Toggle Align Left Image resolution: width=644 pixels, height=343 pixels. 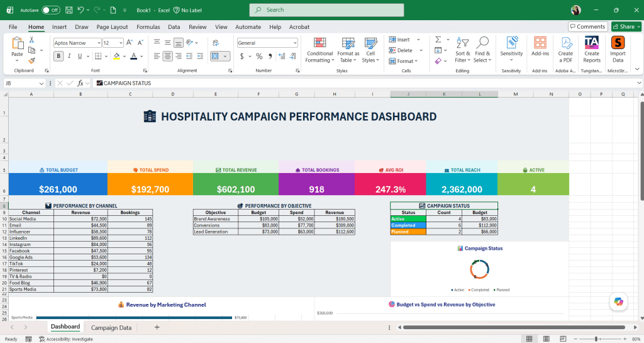tap(157, 56)
